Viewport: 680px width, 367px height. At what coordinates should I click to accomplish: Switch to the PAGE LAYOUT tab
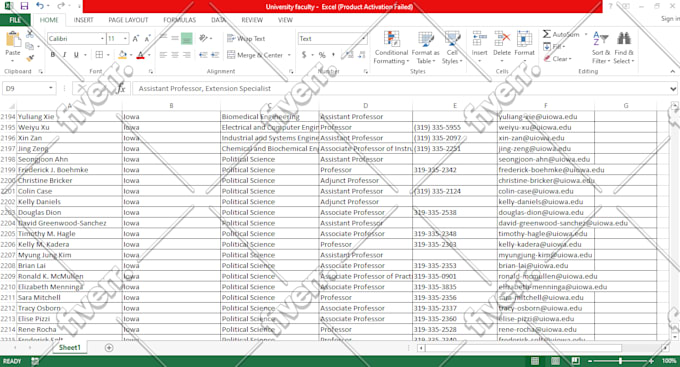[128, 20]
